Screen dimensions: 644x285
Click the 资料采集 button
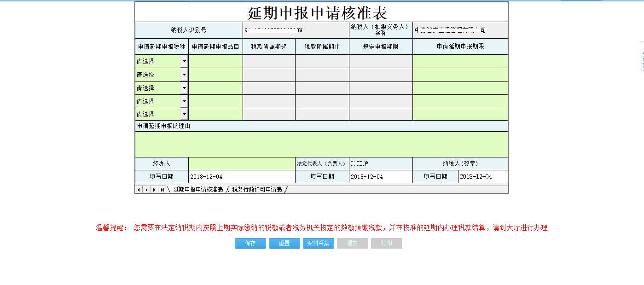click(318, 243)
